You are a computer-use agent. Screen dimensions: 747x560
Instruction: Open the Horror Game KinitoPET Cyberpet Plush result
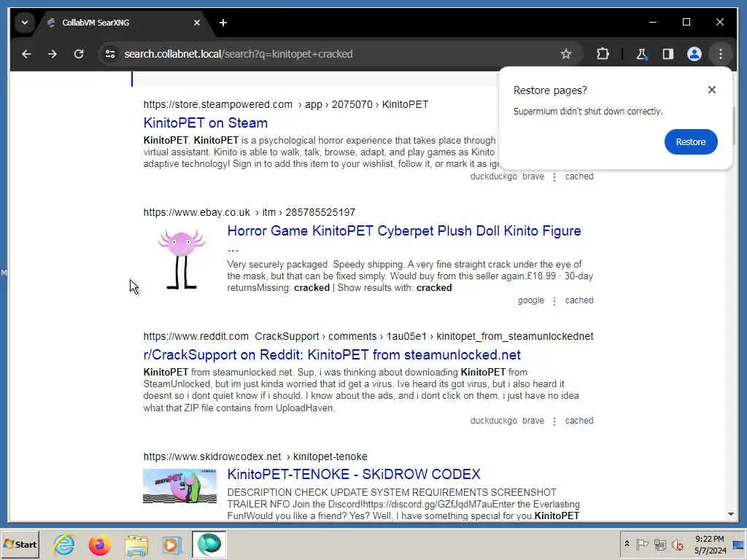click(x=404, y=231)
